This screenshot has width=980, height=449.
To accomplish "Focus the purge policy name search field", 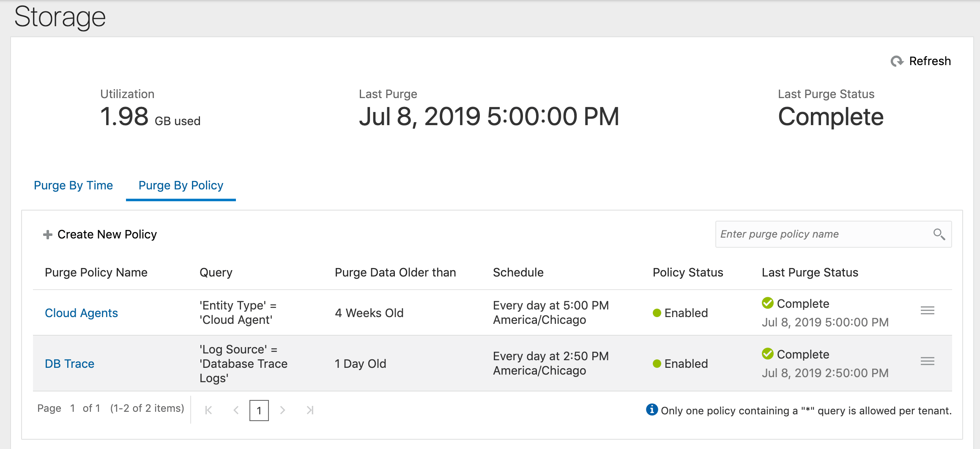I will pyautogui.click(x=822, y=234).
